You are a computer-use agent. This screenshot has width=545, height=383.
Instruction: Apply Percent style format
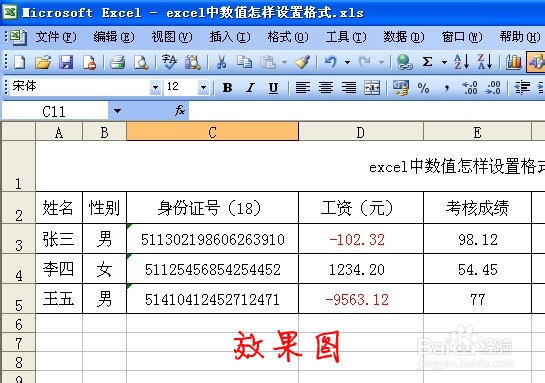pyautogui.click(x=423, y=88)
